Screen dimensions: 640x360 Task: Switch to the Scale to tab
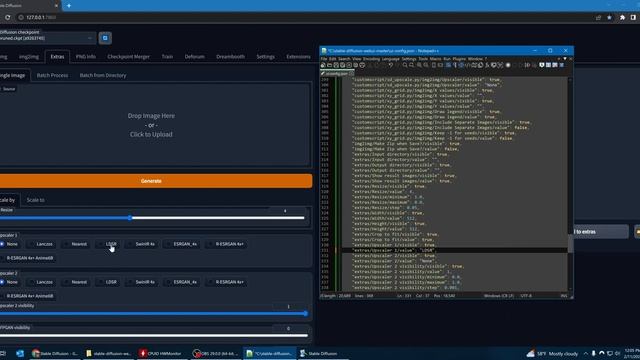coord(36,200)
